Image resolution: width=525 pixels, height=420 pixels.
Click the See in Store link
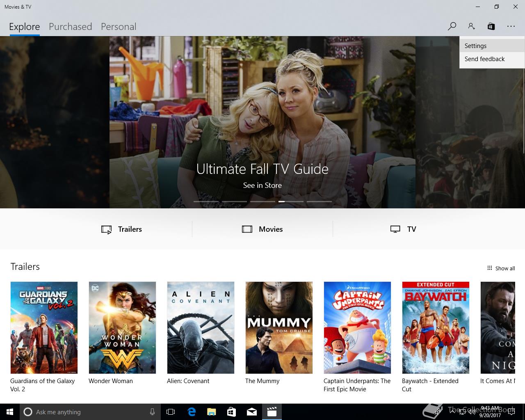pos(262,185)
